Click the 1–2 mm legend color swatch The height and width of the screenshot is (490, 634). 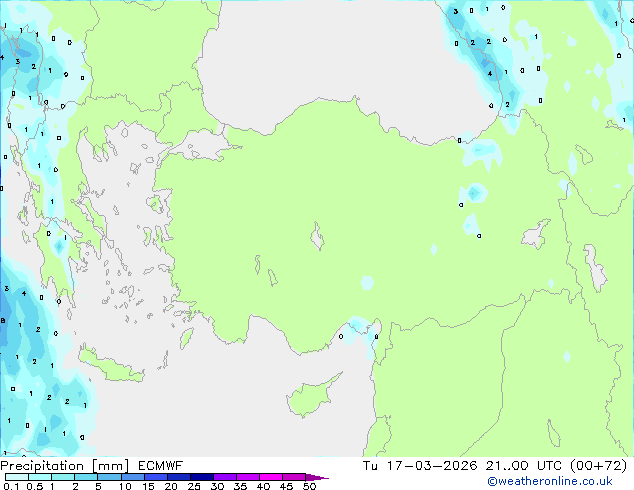click(x=63, y=477)
